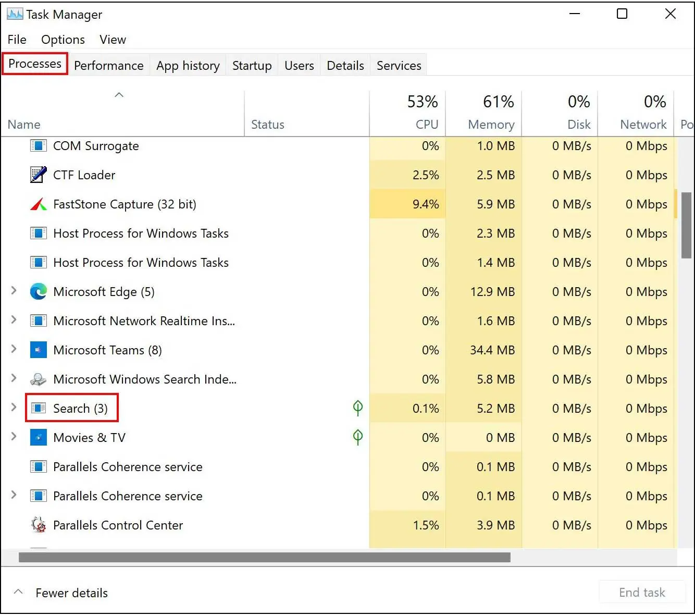Switch to the App history tab
The width and height of the screenshot is (695, 616).
point(188,65)
